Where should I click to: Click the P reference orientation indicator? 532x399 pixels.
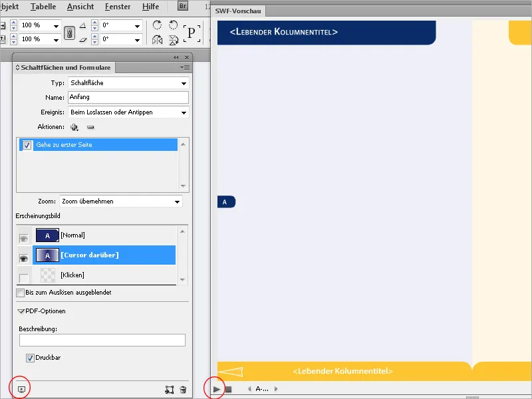pyautogui.click(x=192, y=33)
